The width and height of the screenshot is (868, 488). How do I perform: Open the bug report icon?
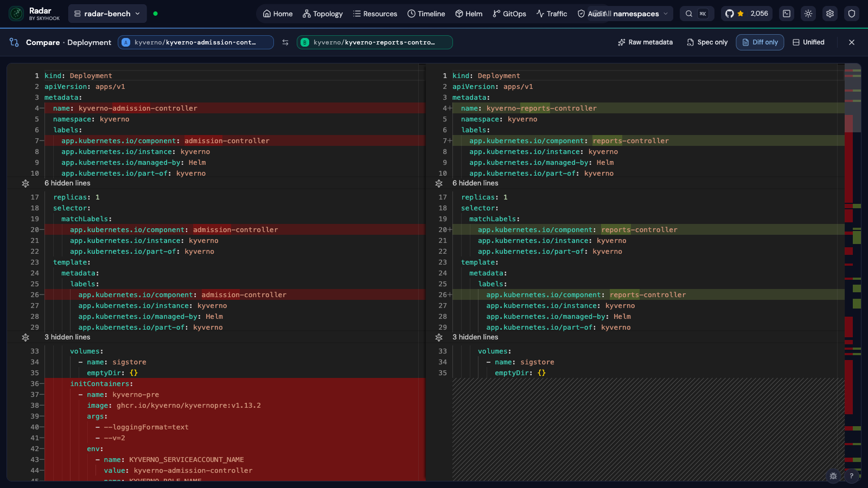[833, 476]
